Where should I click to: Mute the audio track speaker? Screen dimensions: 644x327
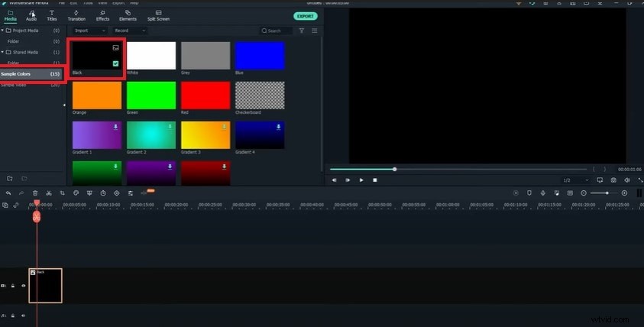click(24, 316)
